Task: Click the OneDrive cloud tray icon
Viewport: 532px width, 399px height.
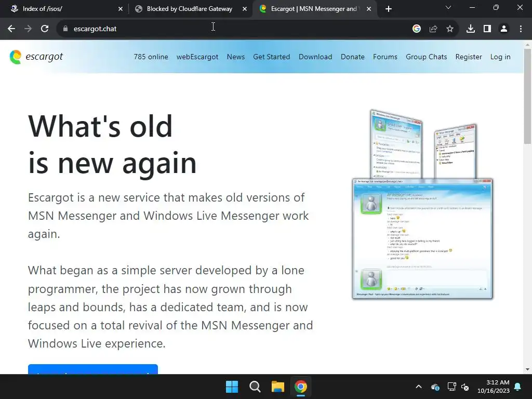Action: (x=435, y=387)
